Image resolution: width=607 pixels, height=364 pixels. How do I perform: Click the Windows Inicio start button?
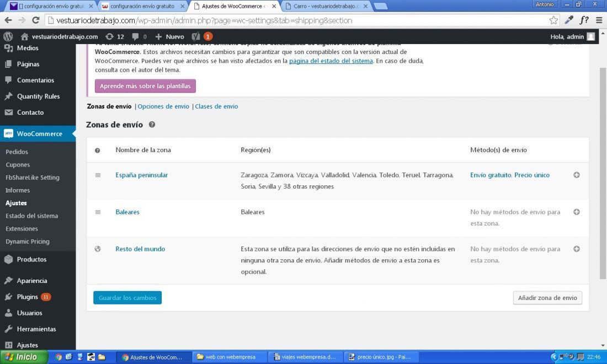point(23,357)
